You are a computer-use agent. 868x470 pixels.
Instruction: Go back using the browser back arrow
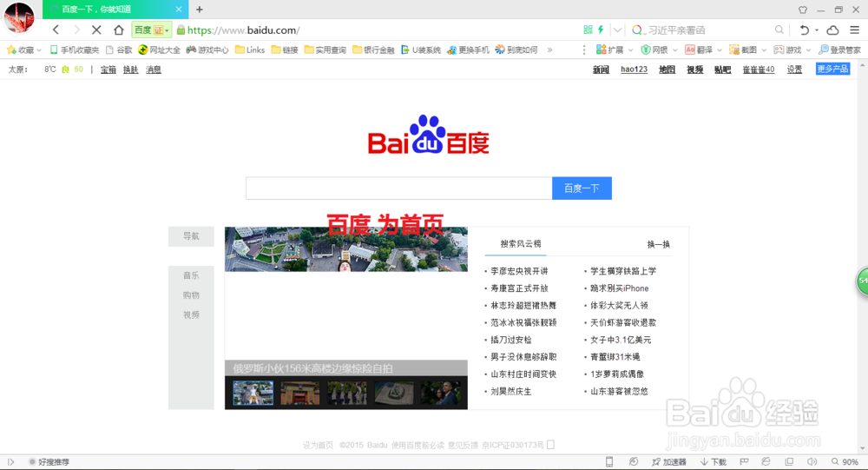tap(56, 30)
